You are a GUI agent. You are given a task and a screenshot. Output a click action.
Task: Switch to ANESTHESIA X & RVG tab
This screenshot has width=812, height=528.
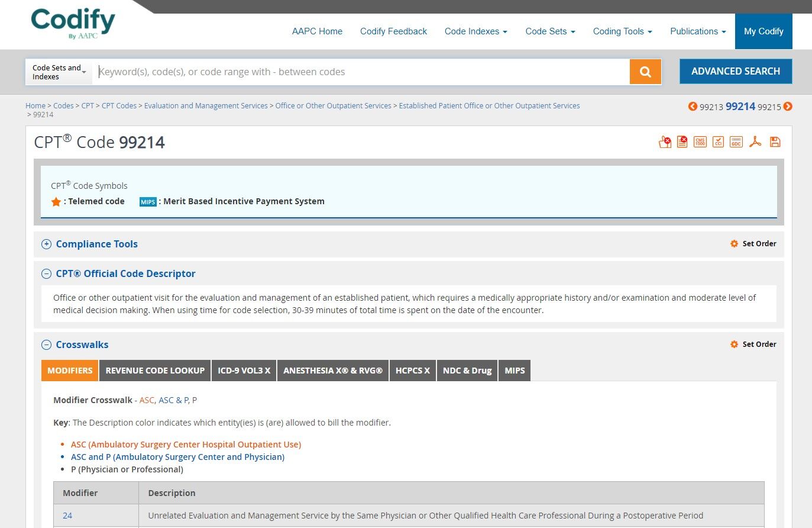pyautogui.click(x=333, y=371)
